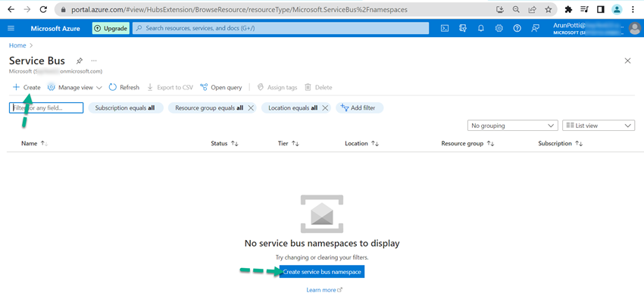The width and height of the screenshot is (644, 296).
Task: Close the Service Bus blade
Action: (x=627, y=61)
